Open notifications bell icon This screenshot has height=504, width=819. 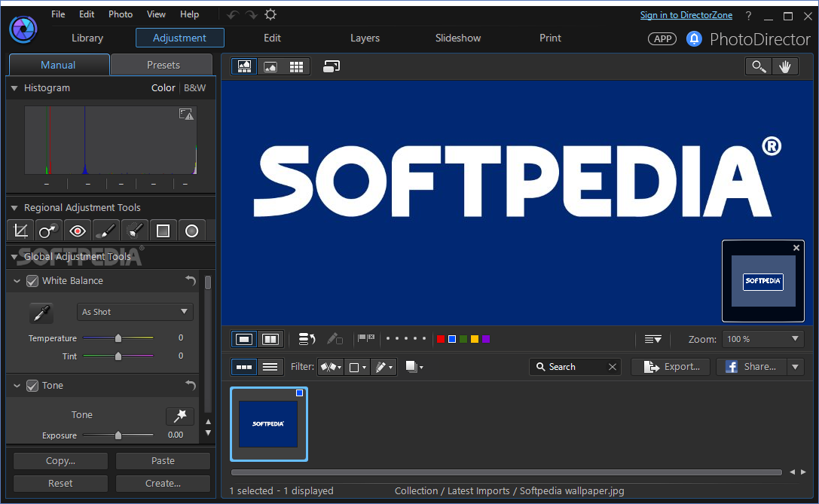point(694,38)
